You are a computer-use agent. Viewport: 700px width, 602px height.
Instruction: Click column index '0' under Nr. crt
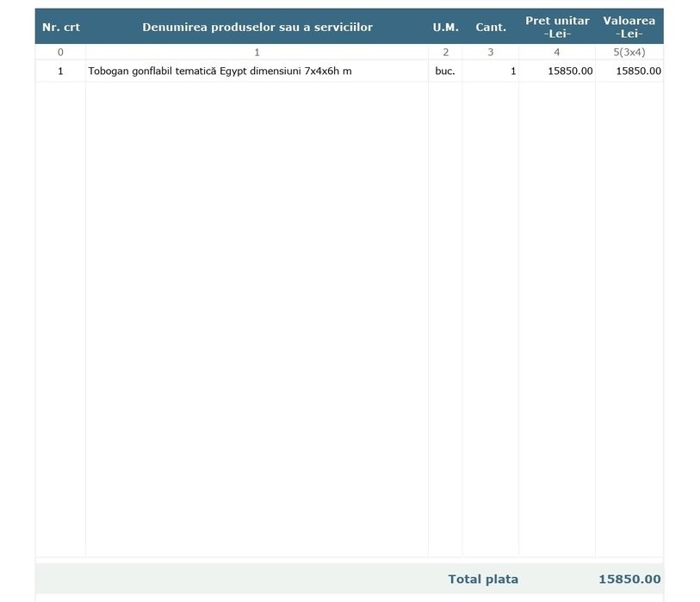click(x=60, y=53)
